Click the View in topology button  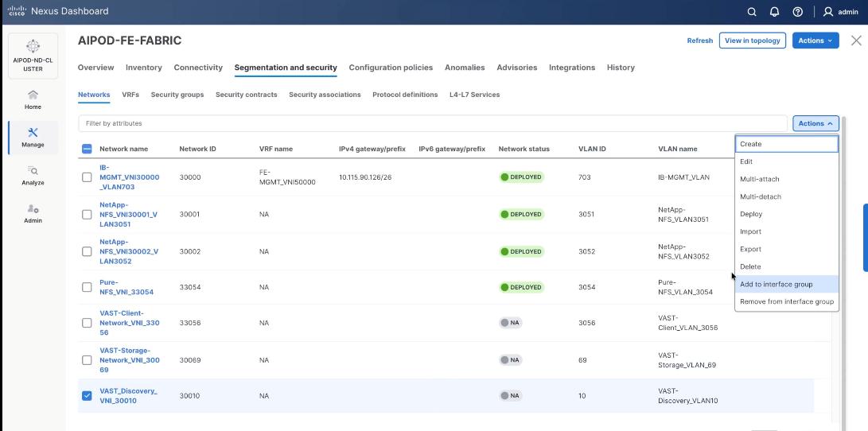[753, 41]
